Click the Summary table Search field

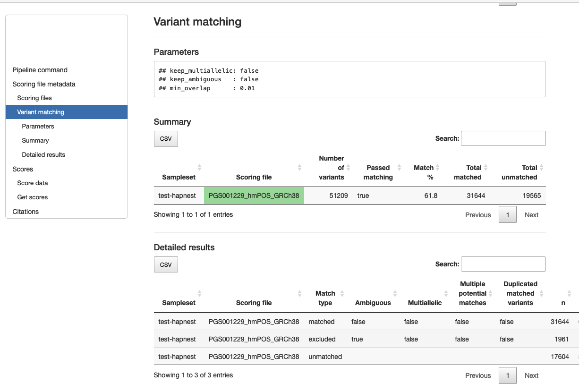[503, 138]
